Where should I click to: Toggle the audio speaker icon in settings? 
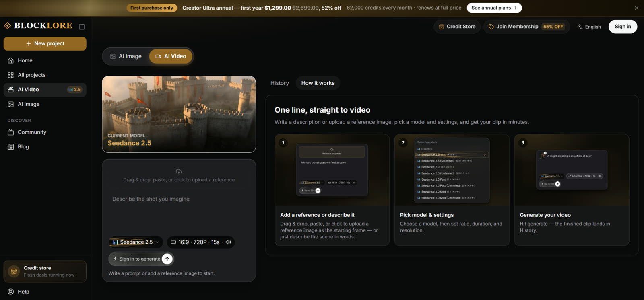[x=228, y=242]
